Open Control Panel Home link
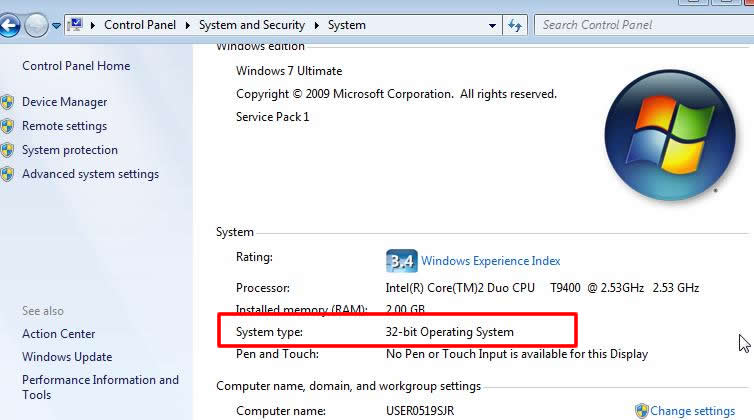 (76, 66)
